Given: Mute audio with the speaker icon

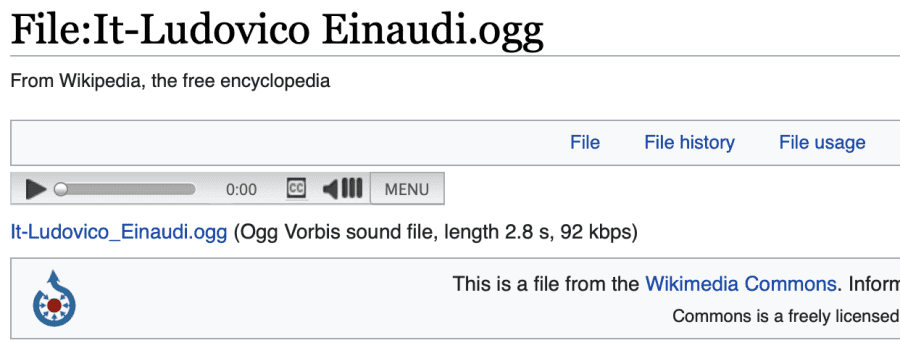Looking at the screenshot, I should point(330,188).
